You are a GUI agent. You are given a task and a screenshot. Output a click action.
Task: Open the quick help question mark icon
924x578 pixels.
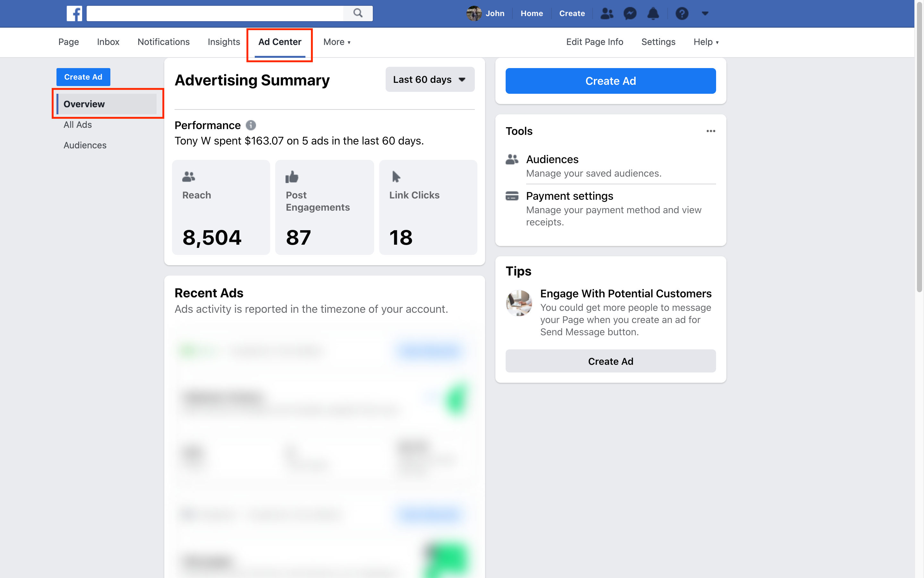[682, 13]
